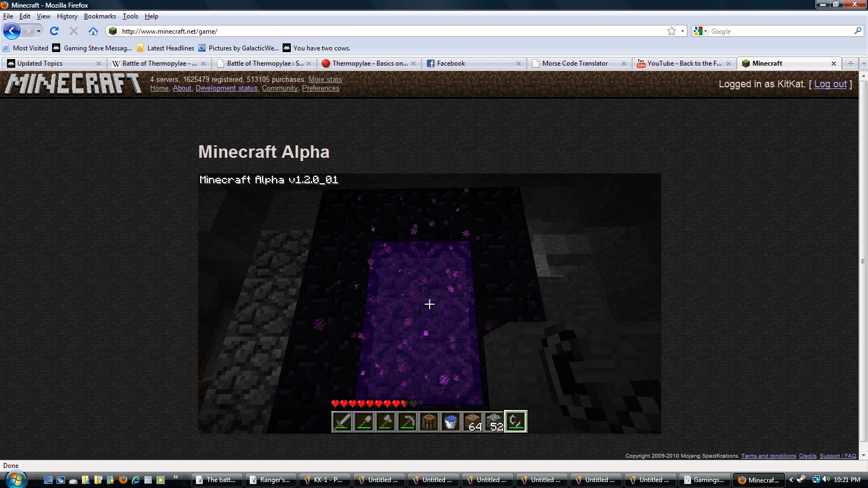Bookmark this page with the star
Viewport: 868px width, 488px height.
tap(672, 31)
